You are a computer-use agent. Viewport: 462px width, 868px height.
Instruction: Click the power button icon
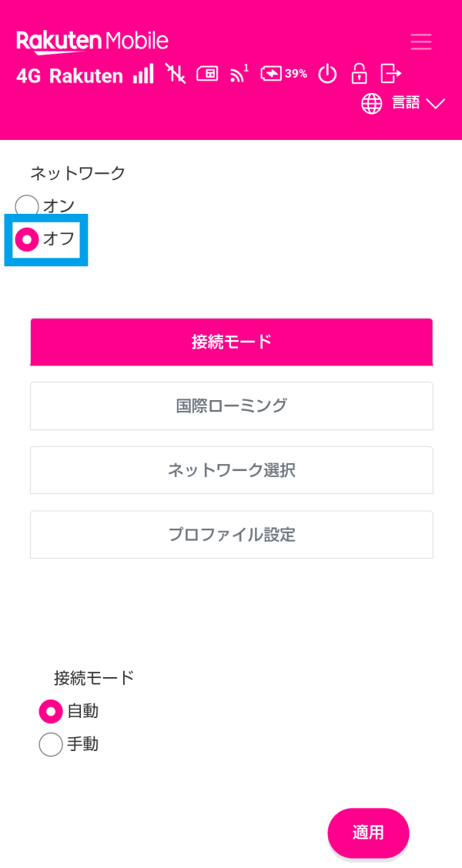328,74
